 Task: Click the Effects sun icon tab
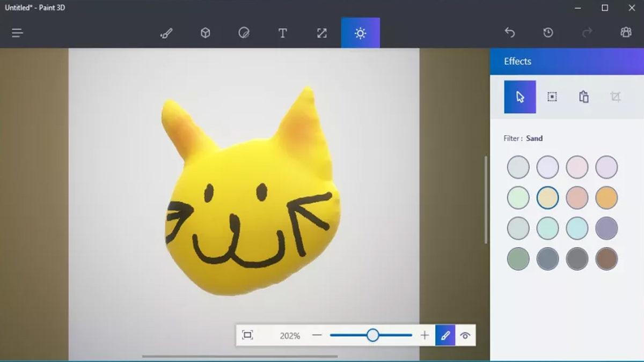pos(360,33)
